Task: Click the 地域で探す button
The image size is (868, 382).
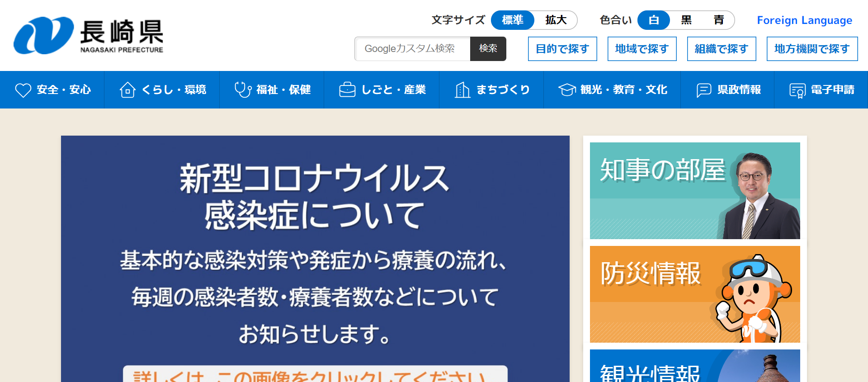Action: coord(642,49)
